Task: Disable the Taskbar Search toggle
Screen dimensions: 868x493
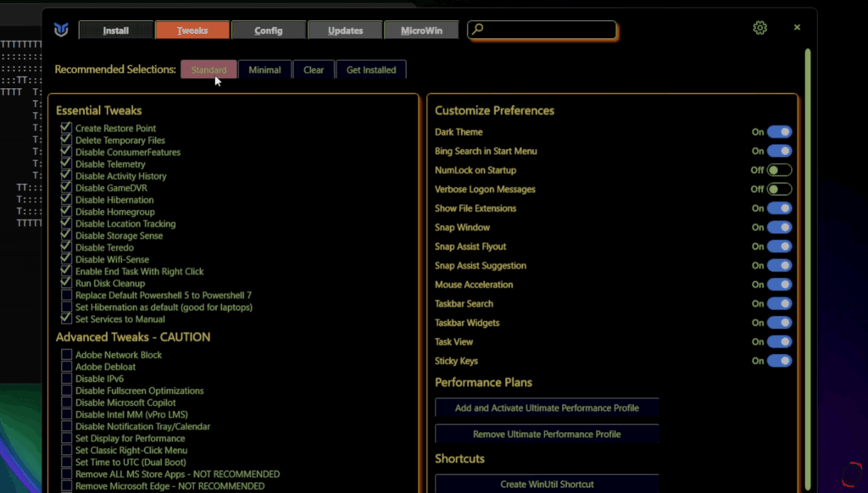Action: 780,304
